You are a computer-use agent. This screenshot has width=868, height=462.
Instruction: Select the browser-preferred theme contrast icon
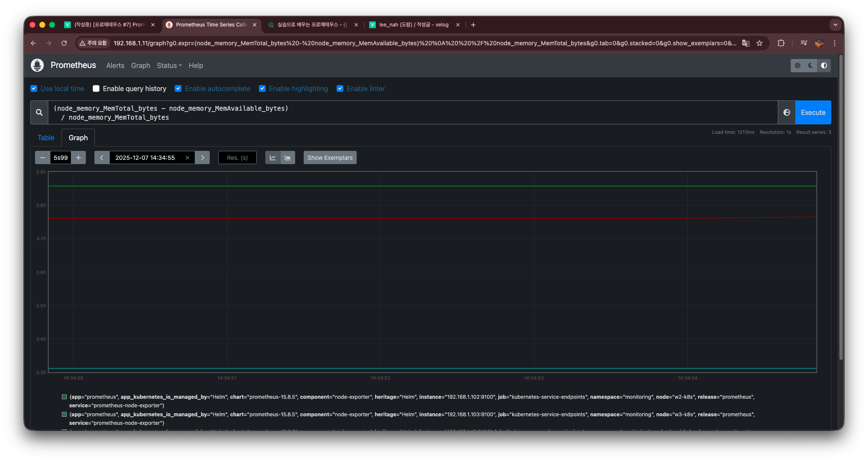click(x=824, y=65)
